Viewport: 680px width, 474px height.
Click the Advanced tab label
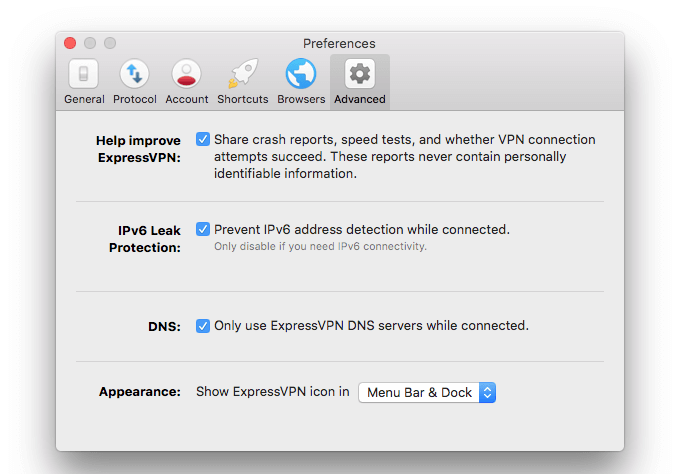pyautogui.click(x=359, y=99)
